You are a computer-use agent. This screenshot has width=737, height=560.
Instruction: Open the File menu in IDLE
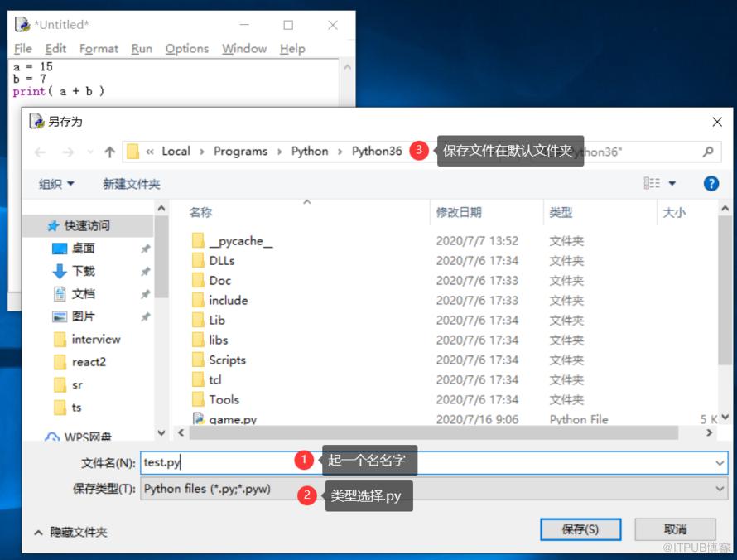(22, 49)
